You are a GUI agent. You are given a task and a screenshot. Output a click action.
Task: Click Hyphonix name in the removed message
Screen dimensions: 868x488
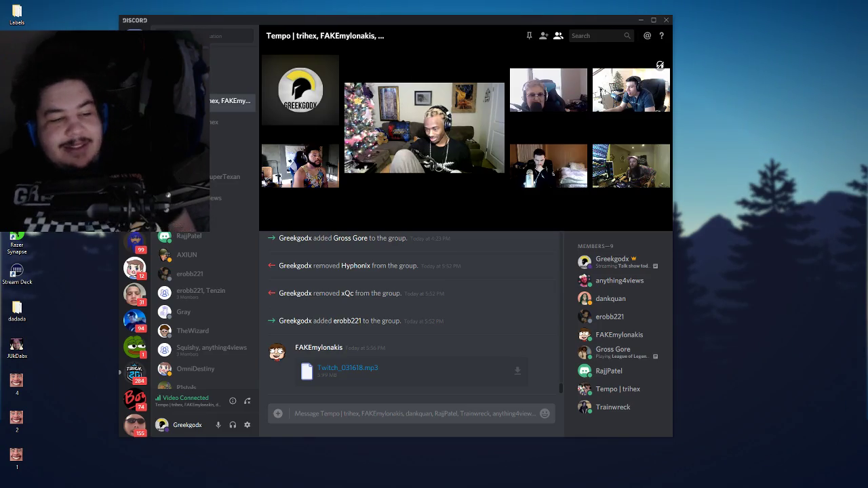pyautogui.click(x=356, y=266)
